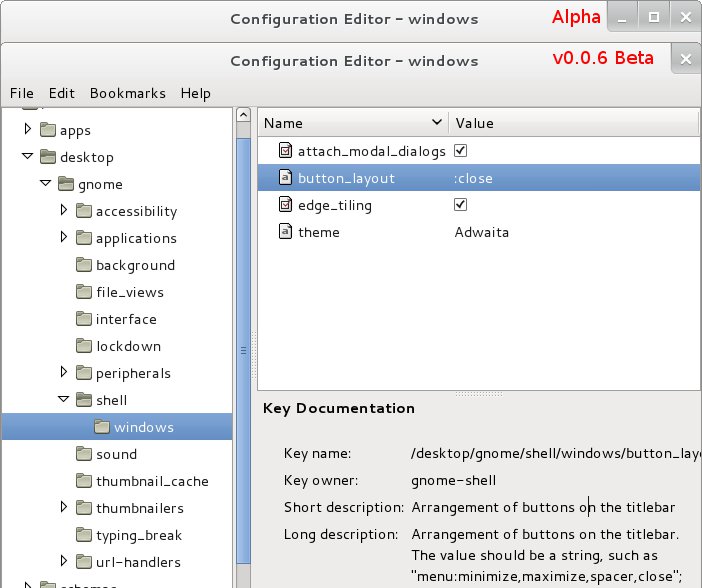Open the Edit menu
Viewport: 702px width, 588px height.
pyautogui.click(x=61, y=93)
